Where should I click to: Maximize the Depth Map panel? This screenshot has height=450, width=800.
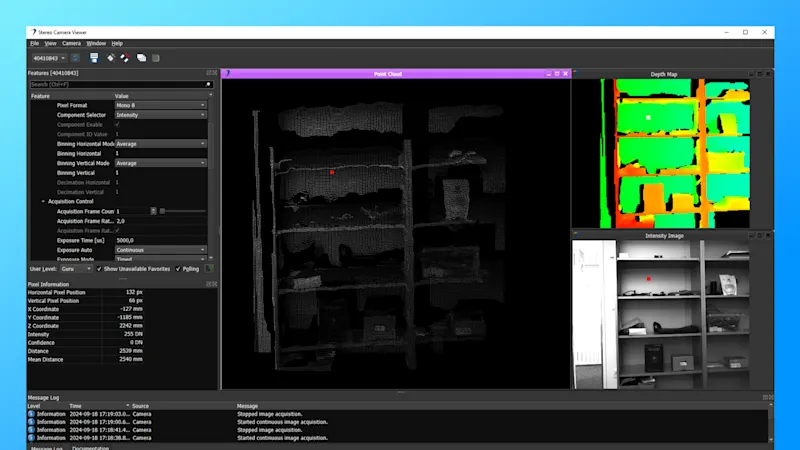(759, 74)
